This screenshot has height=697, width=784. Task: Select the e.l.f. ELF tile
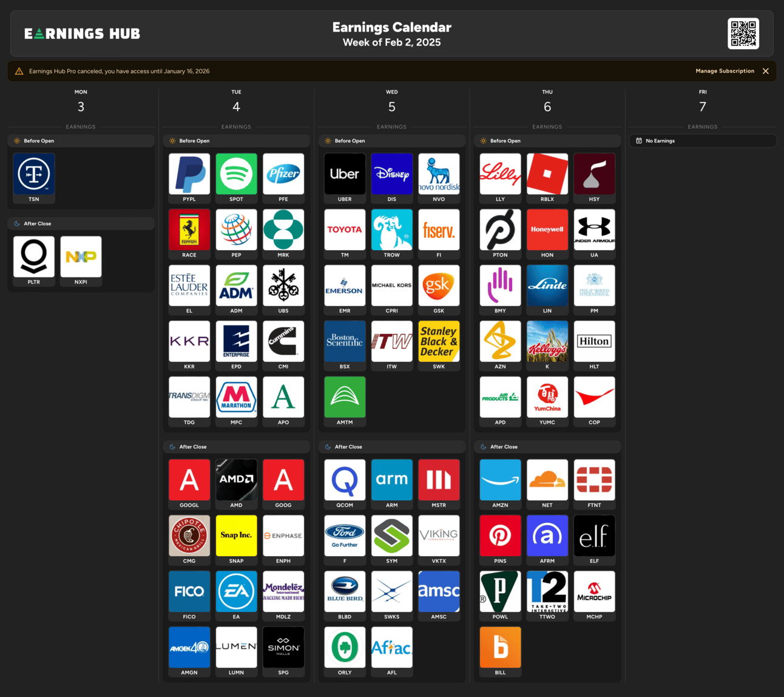(594, 540)
